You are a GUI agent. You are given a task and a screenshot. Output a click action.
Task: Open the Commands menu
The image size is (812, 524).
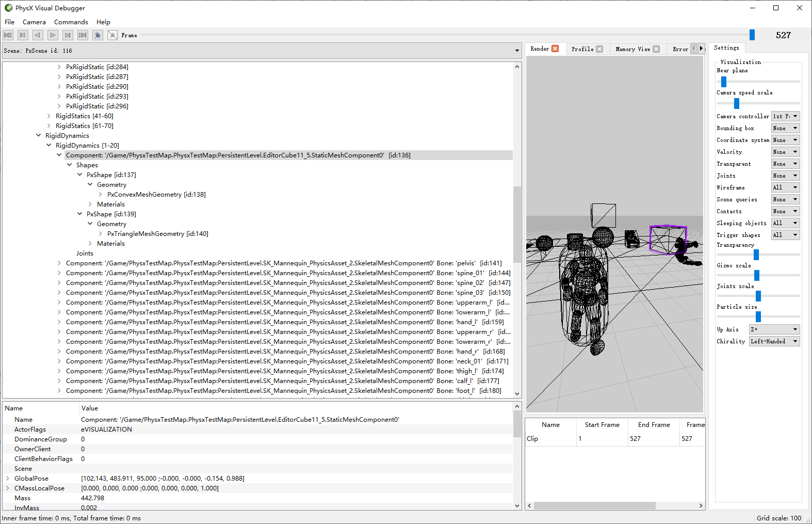click(x=71, y=22)
